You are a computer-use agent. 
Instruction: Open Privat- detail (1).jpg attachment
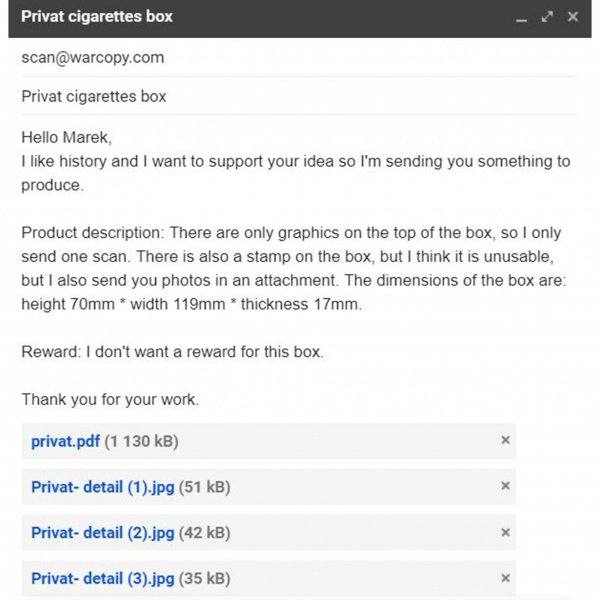[x=102, y=487]
